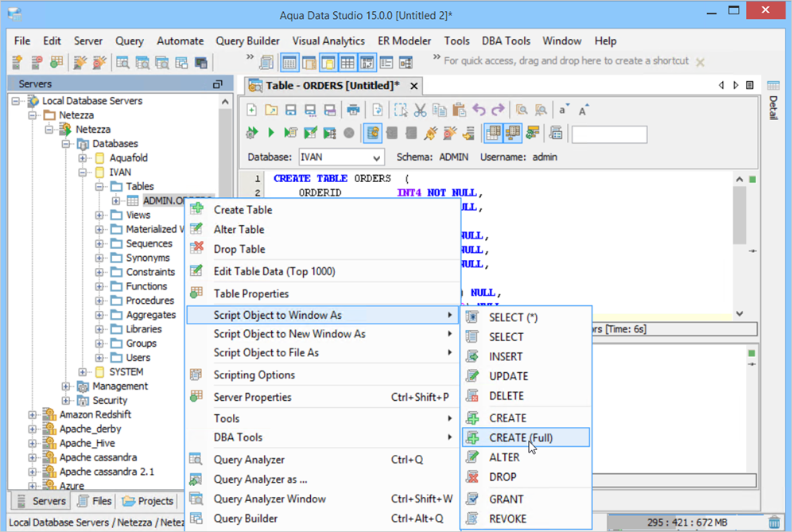The height and width of the screenshot is (532, 792).
Task: Click the Register Server icon in main toolbar
Action: coord(17,62)
